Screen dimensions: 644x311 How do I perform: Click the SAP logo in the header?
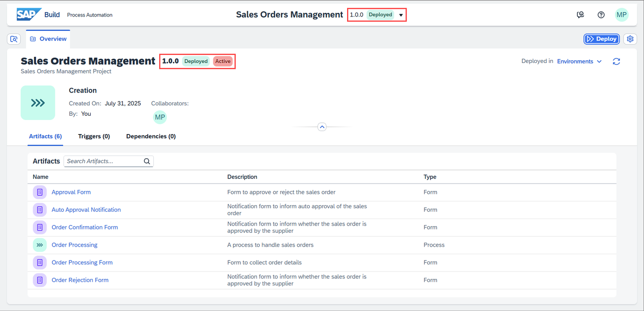pyautogui.click(x=29, y=15)
